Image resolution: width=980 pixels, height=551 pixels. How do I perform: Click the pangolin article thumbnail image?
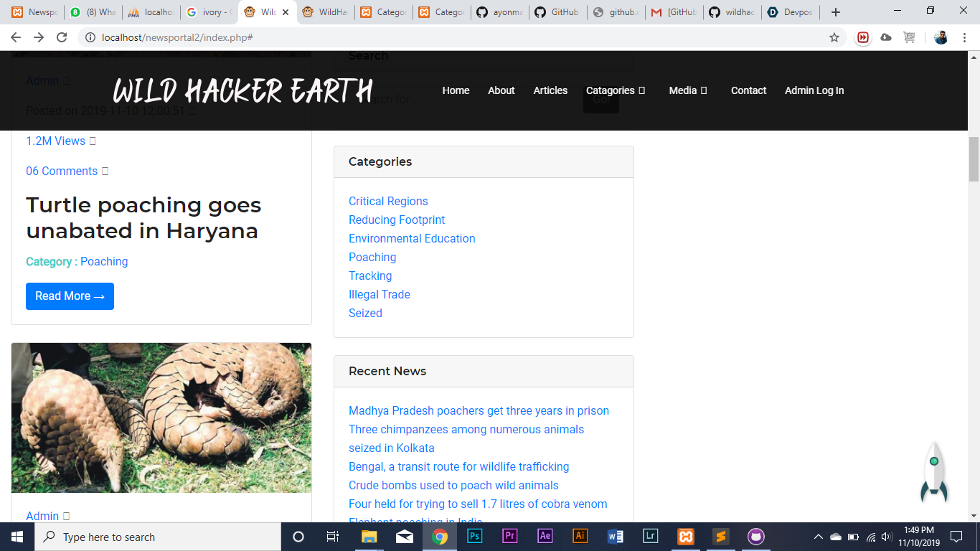(161, 418)
